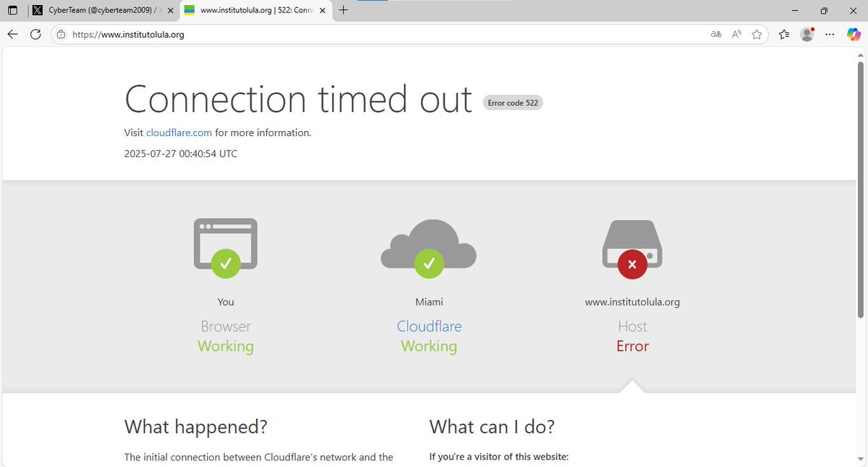This screenshot has width=868, height=467.
Task: Click the Connection timed out heading
Action: pyautogui.click(x=299, y=99)
